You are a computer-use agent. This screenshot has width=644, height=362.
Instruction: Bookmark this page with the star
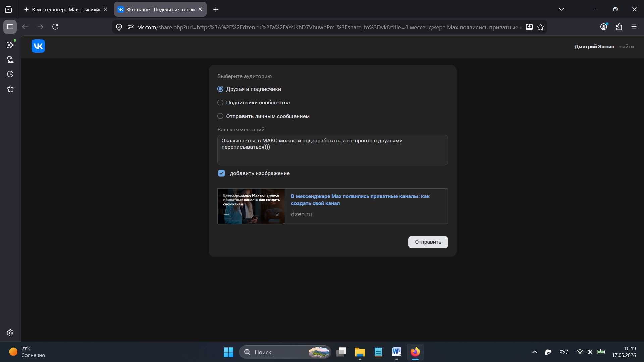(x=541, y=27)
